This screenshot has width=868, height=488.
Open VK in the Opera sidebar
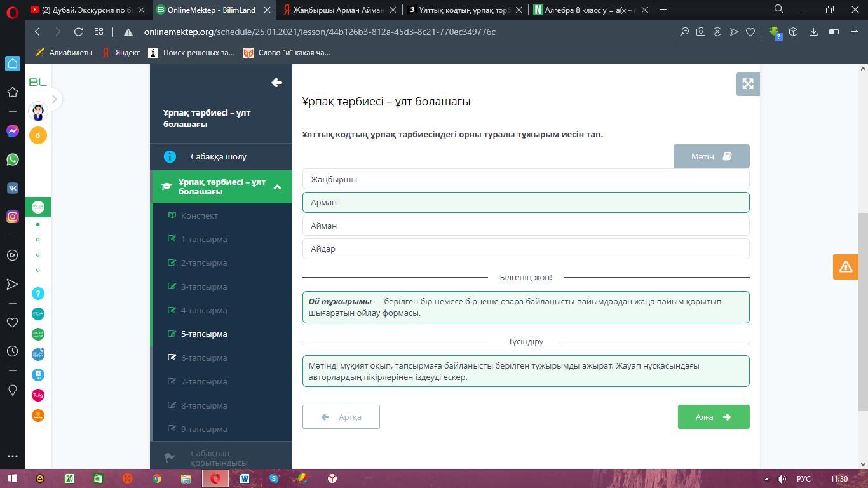pyautogui.click(x=12, y=188)
